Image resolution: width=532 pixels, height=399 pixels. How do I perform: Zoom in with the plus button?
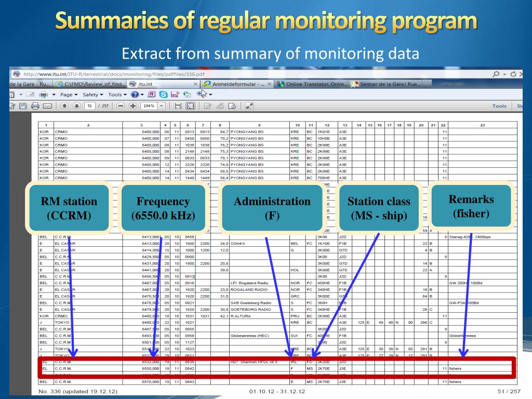tap(132, 106)
